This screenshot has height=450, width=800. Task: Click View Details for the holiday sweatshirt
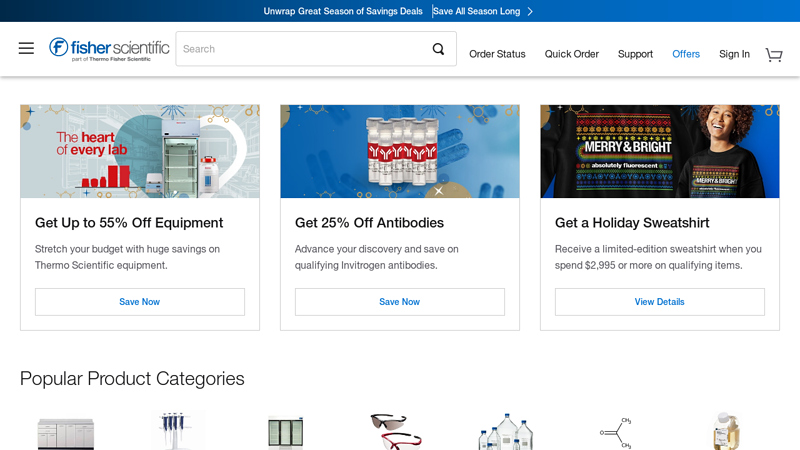point(660,302)
